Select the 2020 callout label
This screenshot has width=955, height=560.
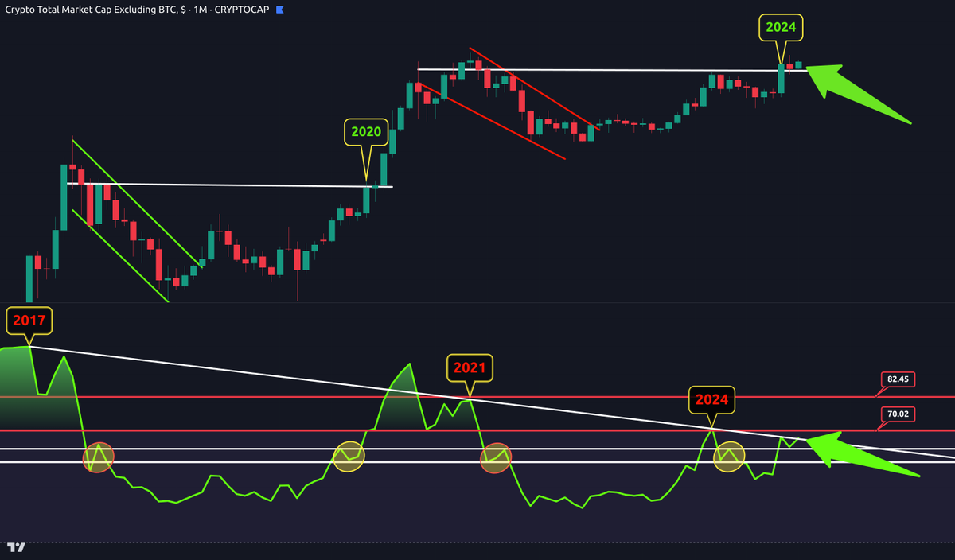pos(367,132)
